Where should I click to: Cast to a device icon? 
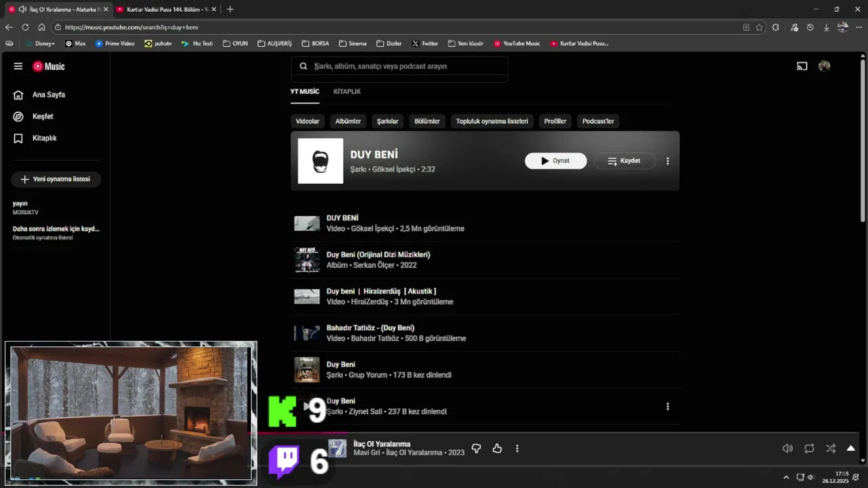[x=802, y=66]
